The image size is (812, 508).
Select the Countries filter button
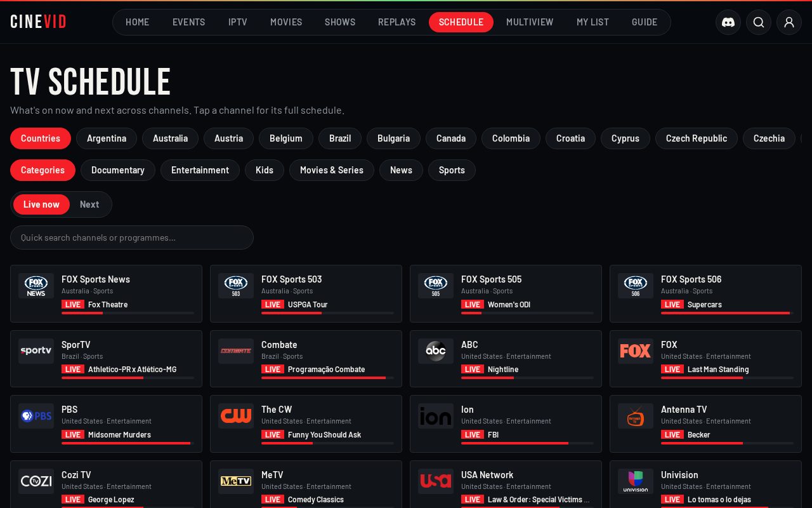(x=41, y=138)
